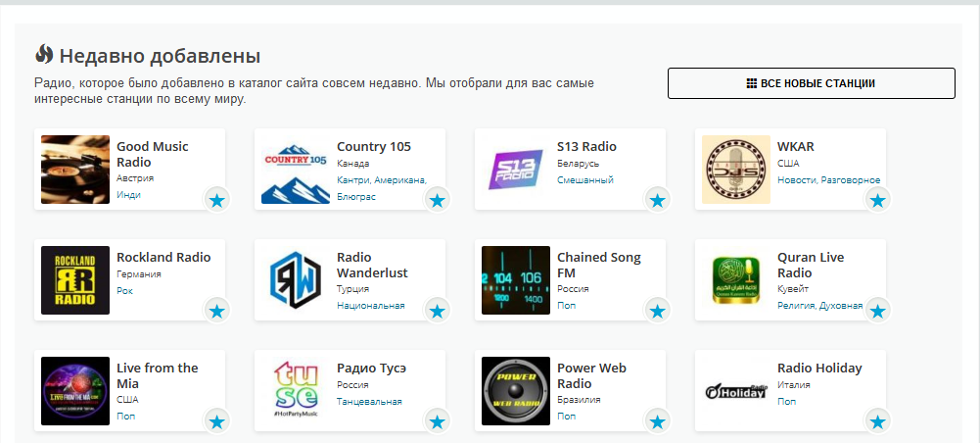Open Radio Wanderlust station title

pos(372,266)
